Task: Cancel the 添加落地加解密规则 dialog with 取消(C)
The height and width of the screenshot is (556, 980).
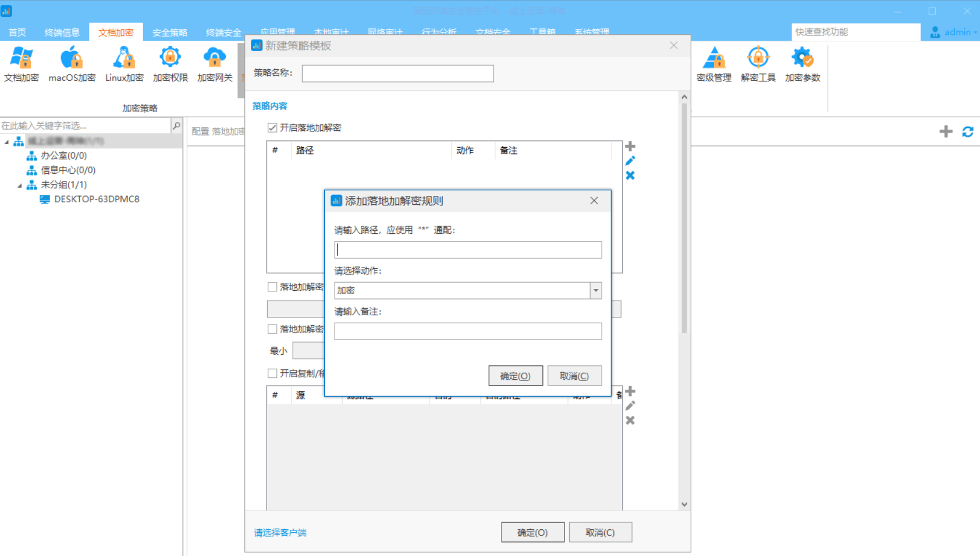Action: [574, 376]
